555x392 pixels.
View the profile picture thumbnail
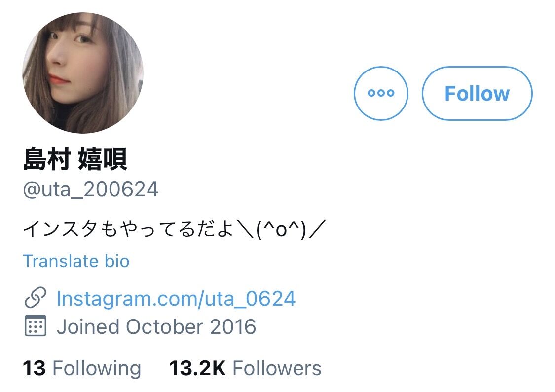click(x=83, y=72)
